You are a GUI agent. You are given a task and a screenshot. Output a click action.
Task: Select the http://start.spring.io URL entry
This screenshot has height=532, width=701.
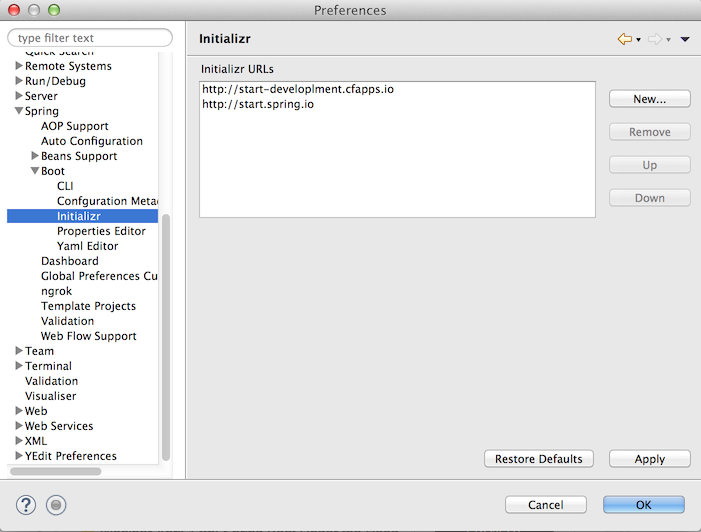pos(258,104)
